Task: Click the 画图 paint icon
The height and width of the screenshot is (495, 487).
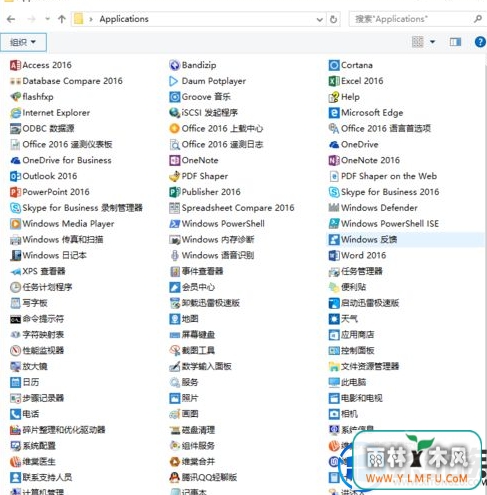Action: tap(174, 414)
